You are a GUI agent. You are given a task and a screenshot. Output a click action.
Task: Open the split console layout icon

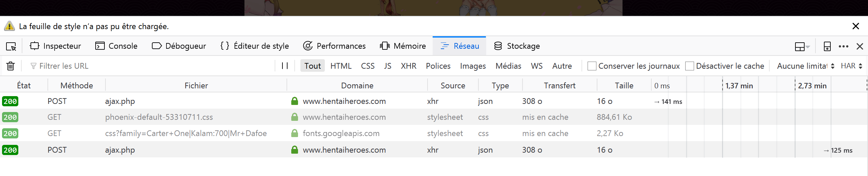pyautogui.click(x=802, y=46)
